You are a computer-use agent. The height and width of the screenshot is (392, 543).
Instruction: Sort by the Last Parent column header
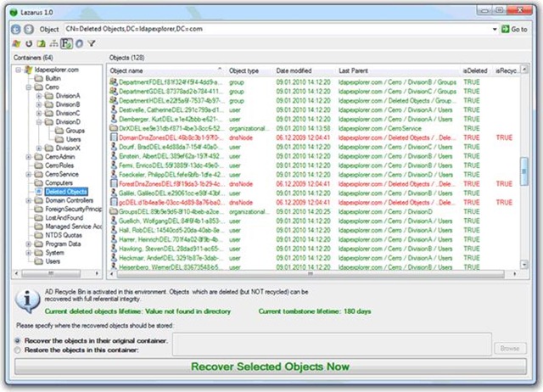point(398,70)
